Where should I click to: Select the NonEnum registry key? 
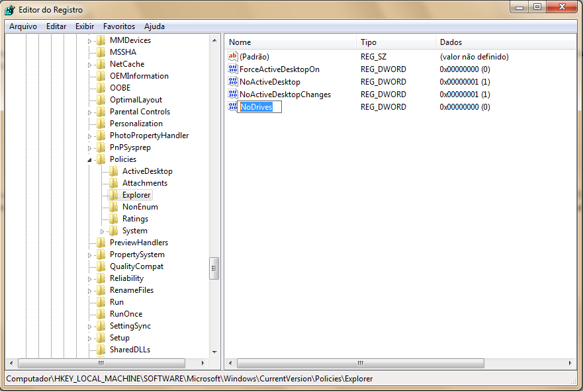point(140,207)
